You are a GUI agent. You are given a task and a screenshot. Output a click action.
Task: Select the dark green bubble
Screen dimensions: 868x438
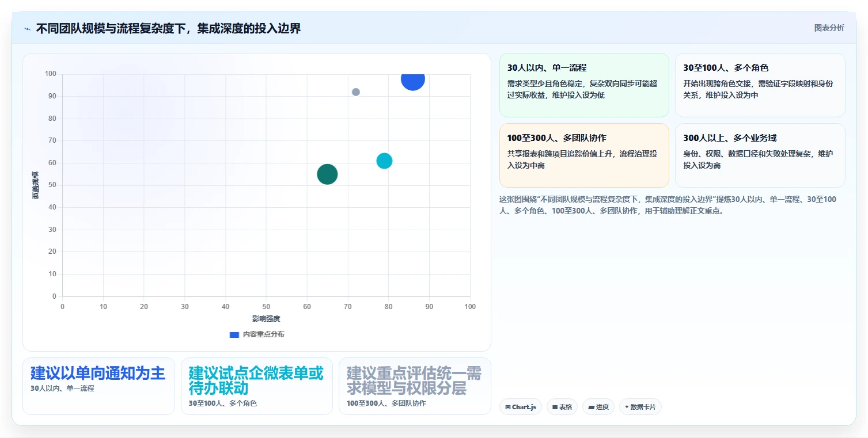tap(327, 174)
